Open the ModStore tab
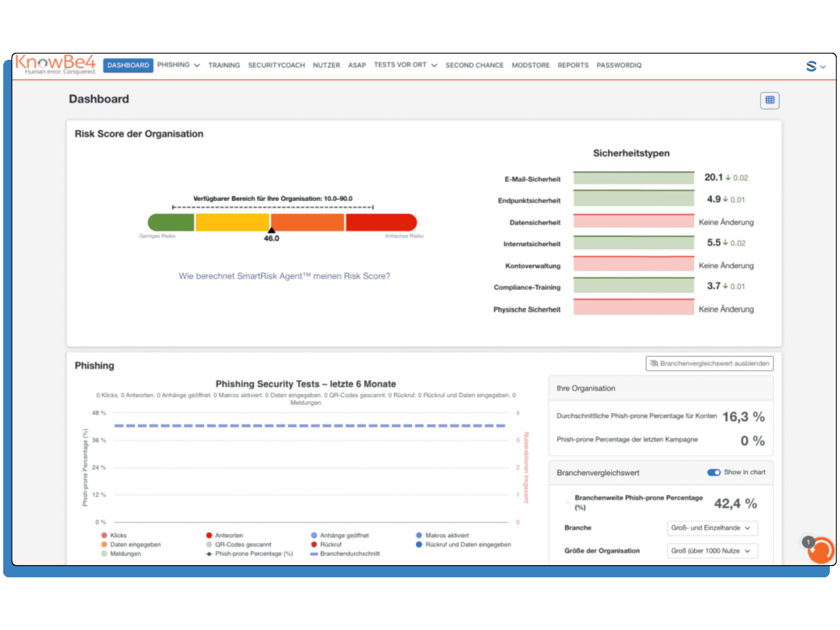The height and width of the screenshot is (630, 840). (531, 65)
